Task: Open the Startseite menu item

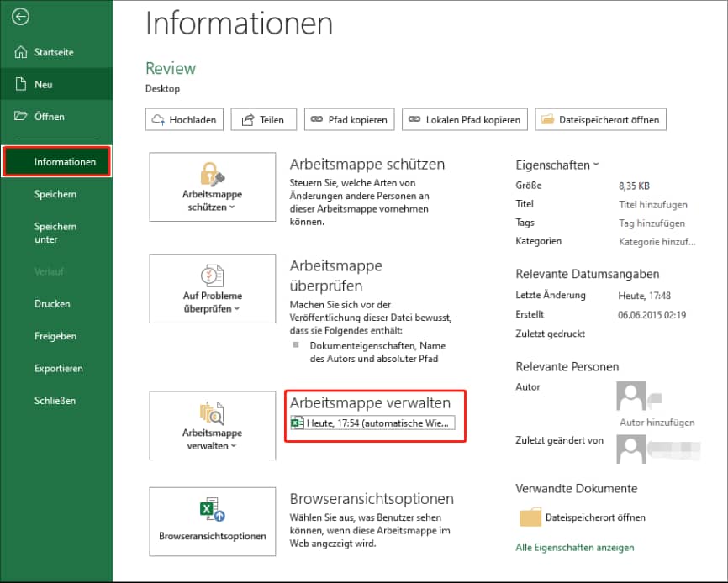Action: click(x=56, y=52)
